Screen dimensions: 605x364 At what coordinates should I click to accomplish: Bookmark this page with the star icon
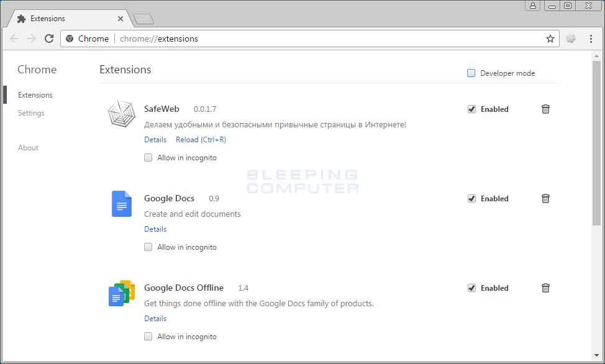(550, 39)
